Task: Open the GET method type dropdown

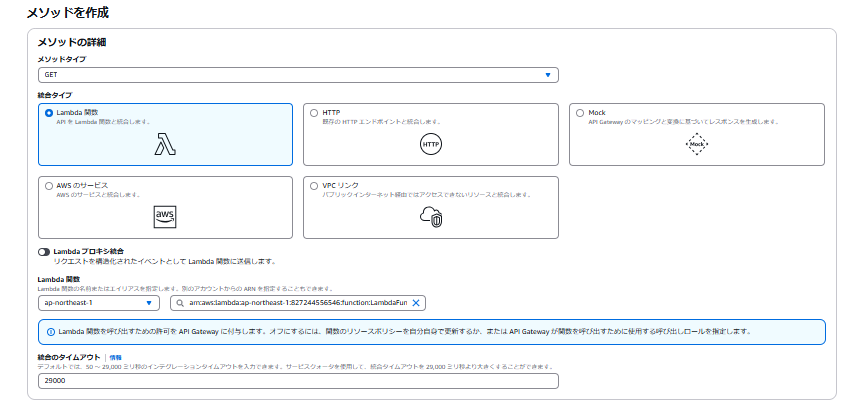Action: pyautogui.click(x=298, y=75)
